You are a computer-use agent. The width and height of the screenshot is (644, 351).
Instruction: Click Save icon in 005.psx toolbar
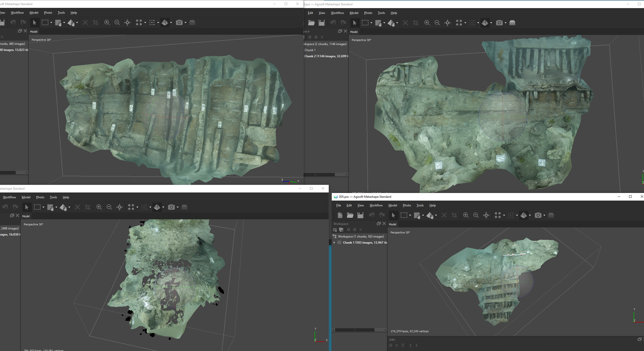click(360, 215)
